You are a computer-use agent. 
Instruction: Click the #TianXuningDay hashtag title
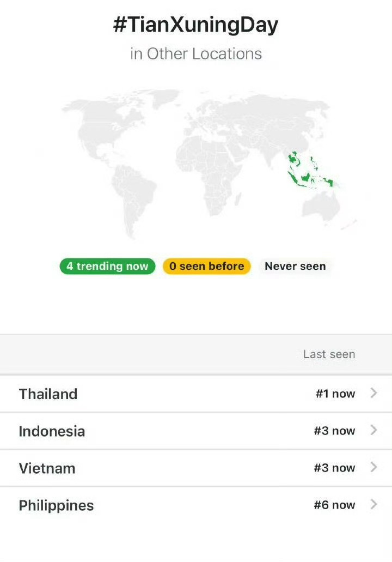(196, 25)
